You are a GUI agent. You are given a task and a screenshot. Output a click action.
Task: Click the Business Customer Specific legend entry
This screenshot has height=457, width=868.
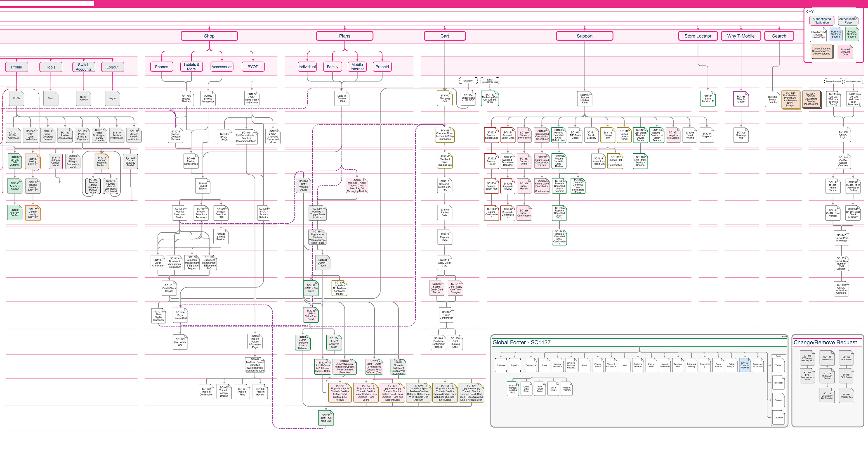click(x=836, y=34)
